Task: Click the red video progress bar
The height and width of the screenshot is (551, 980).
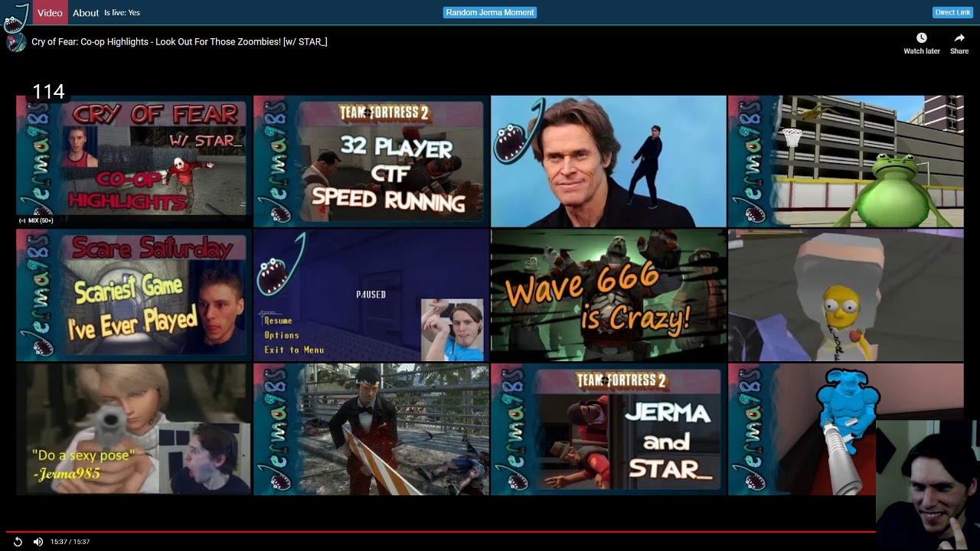Action: tap(440, 531)
